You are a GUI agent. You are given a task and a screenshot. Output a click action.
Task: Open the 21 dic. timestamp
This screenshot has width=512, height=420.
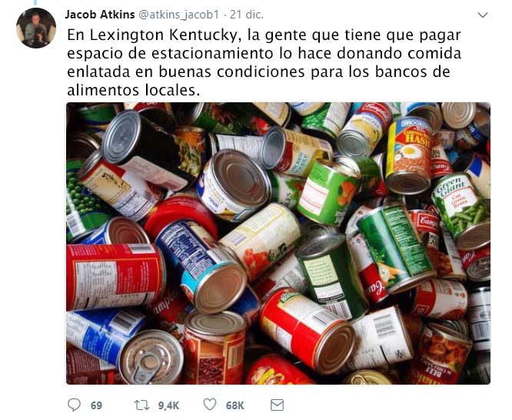coord(247,15)
